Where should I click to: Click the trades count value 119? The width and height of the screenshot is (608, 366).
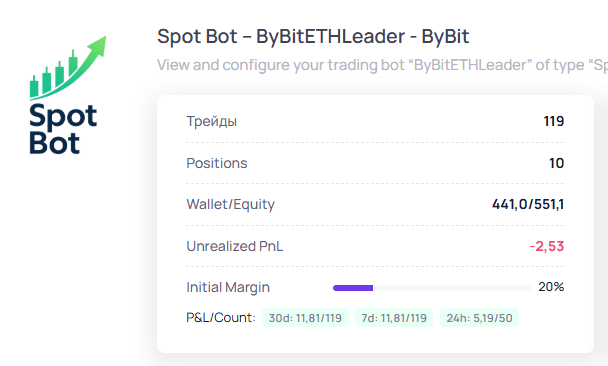coord(554,121)
